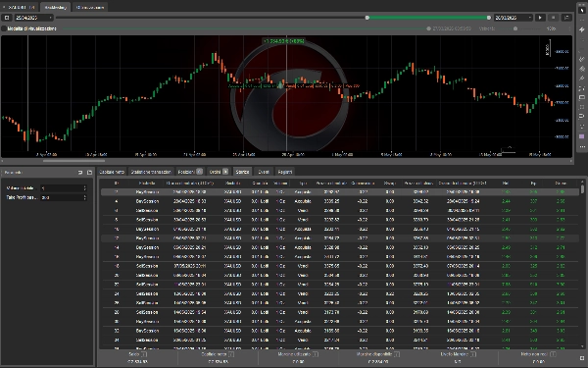Viewport: 588px width, 368px height.
Task: Click the info icon next to Saldo
Action: click(x=144, y=354)
